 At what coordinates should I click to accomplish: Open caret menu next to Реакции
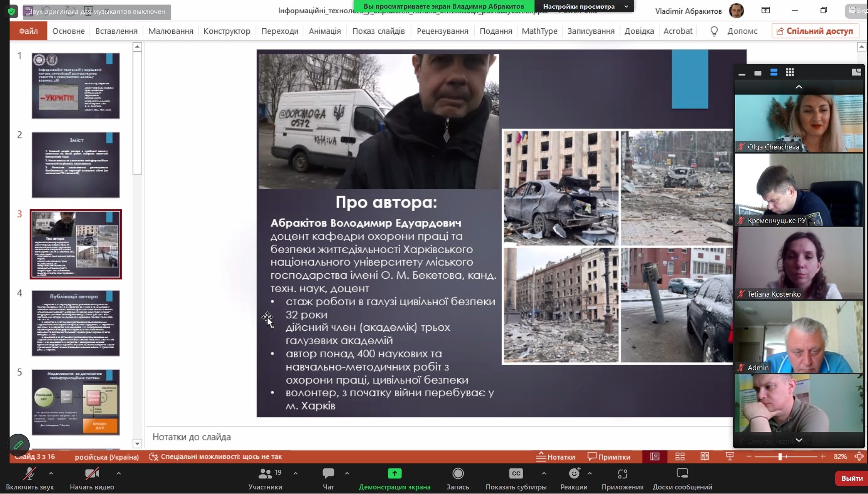coord(590,473)
